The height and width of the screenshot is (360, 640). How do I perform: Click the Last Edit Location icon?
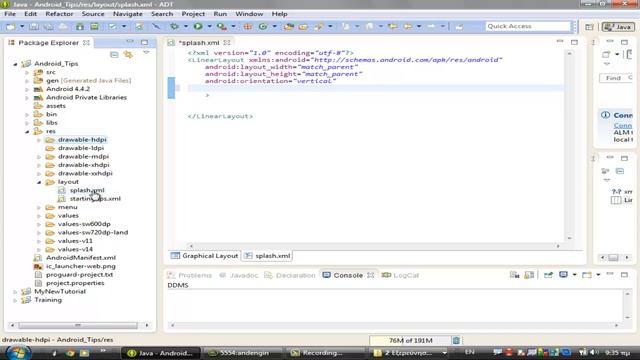click(x=393, y=27)
